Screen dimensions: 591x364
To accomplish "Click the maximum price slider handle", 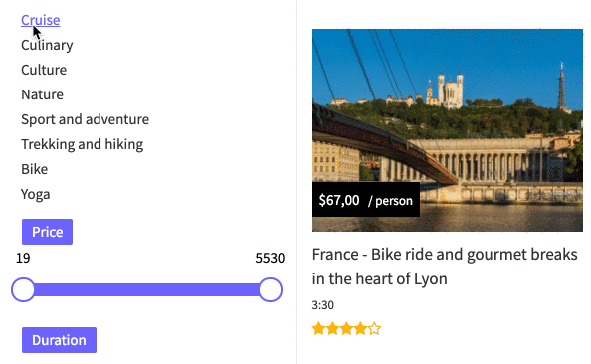I will 271,289.
